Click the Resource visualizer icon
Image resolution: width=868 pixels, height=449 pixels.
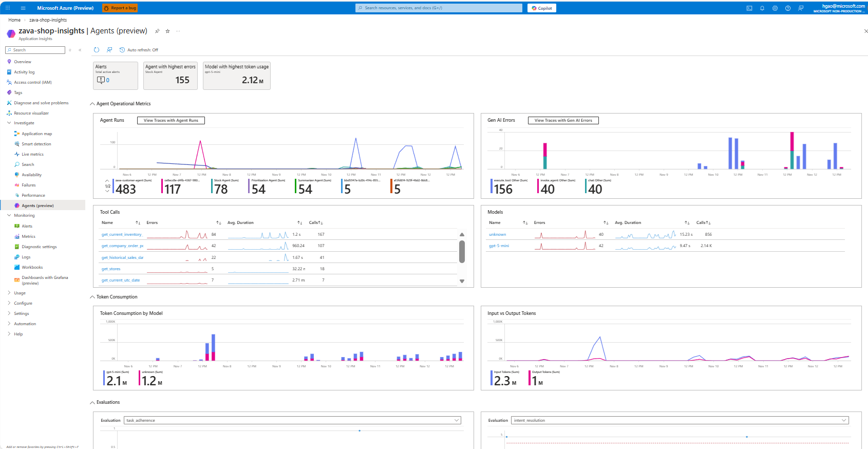[x=9, y=113]
